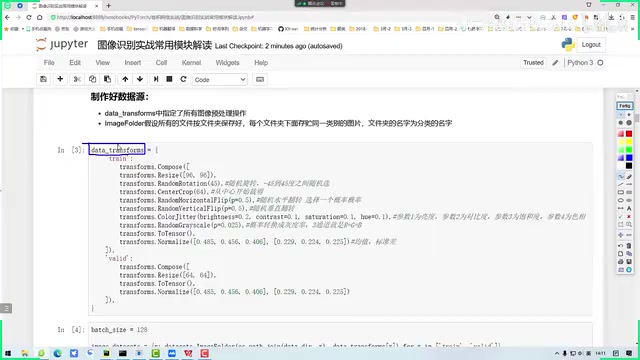Select the black color swatch in annotation palette
This screenshot has height=360, width=640.
tap(629, 166)
